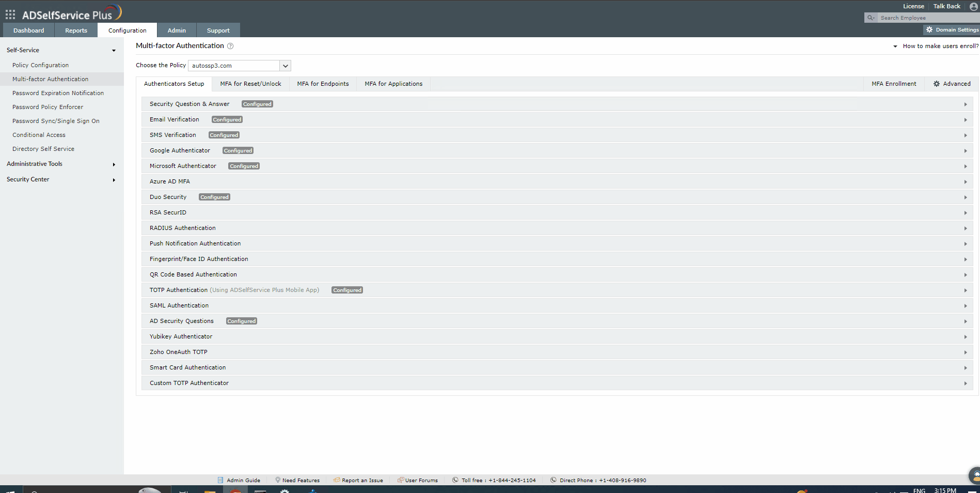Click the TOTP Authentication row label
Screen dimensions: 980x493
[179, 290]
